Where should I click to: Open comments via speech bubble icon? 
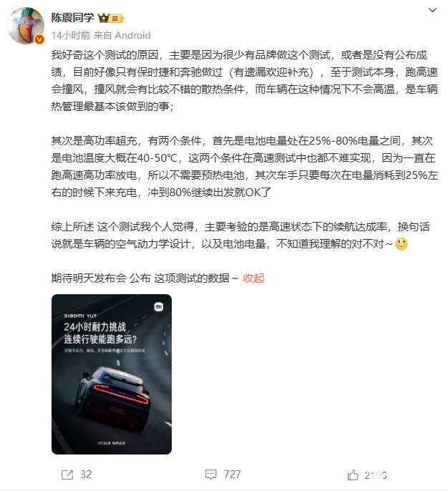[210, 475]
